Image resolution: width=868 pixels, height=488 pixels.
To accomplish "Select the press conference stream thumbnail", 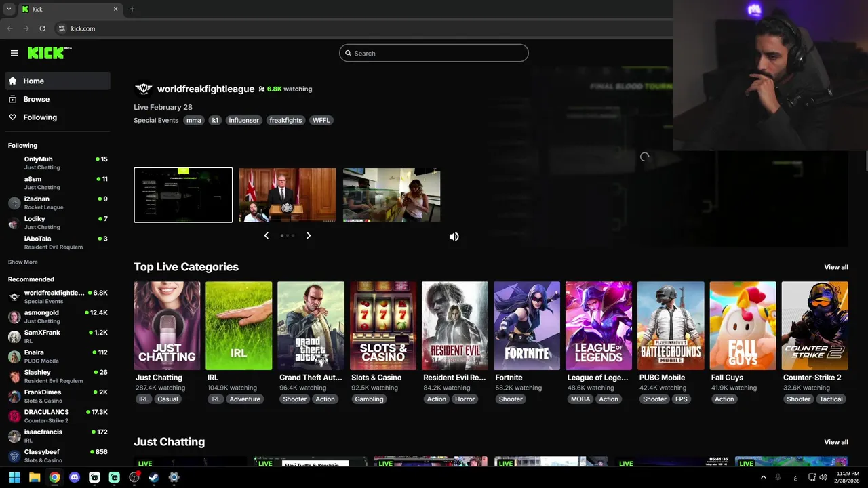I will pos(288,195).
